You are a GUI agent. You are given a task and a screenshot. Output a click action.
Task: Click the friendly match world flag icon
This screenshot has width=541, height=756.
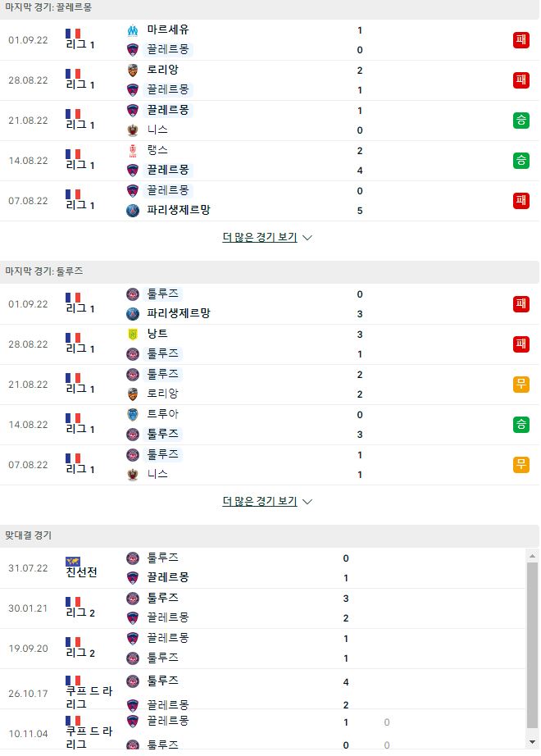point(73,562)
